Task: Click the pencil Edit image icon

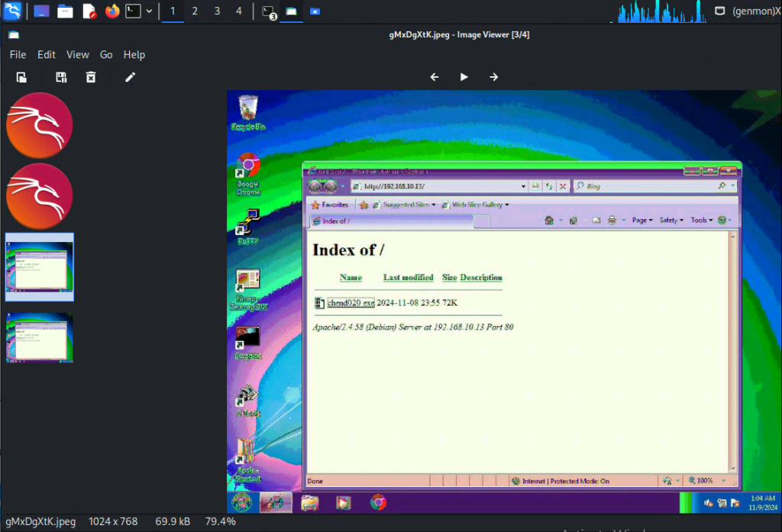Action: coord(131,77)
